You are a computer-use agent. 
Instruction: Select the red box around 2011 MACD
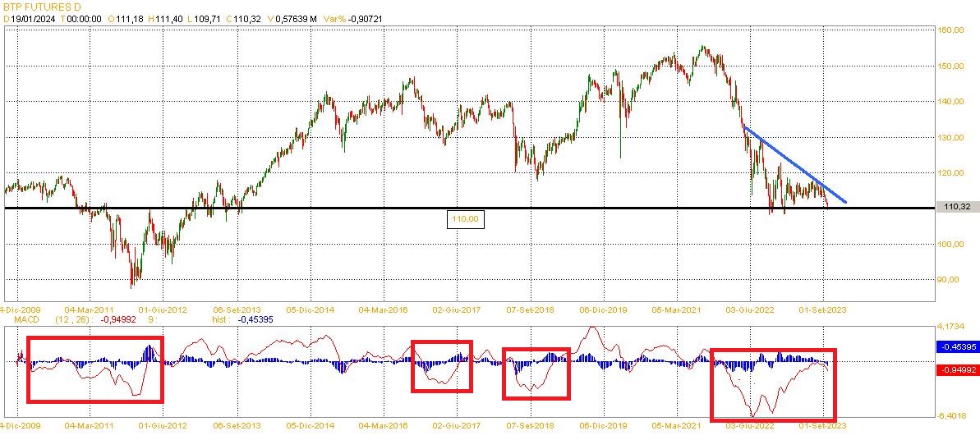click(95, 369)
